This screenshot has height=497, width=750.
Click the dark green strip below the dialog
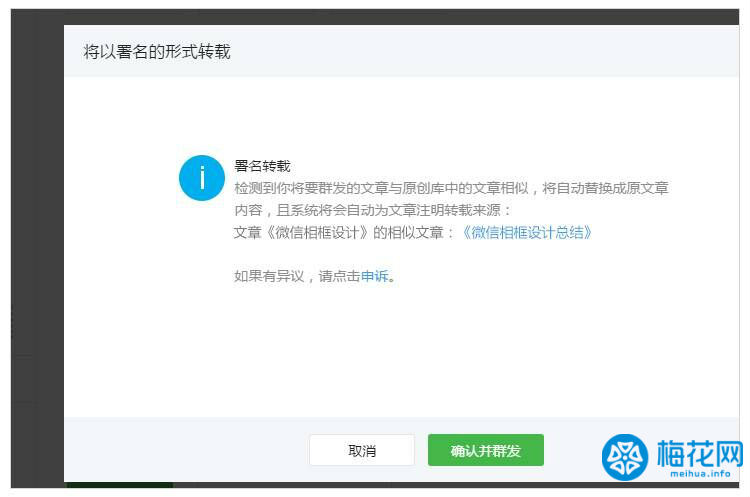click(x=120, y=488)
